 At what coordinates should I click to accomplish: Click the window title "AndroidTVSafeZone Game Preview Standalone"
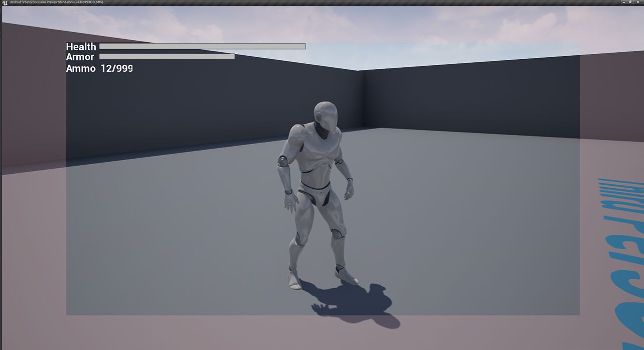click(42, 3)
